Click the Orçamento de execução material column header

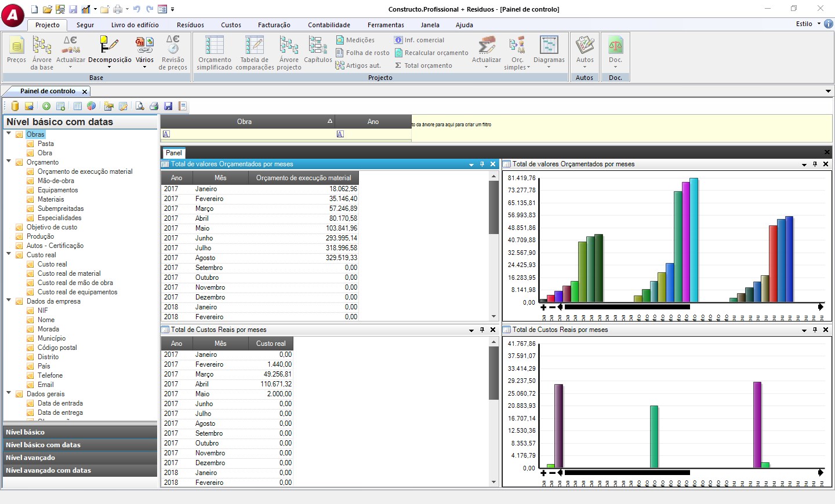pyautogui.click(x=303, y=178)
